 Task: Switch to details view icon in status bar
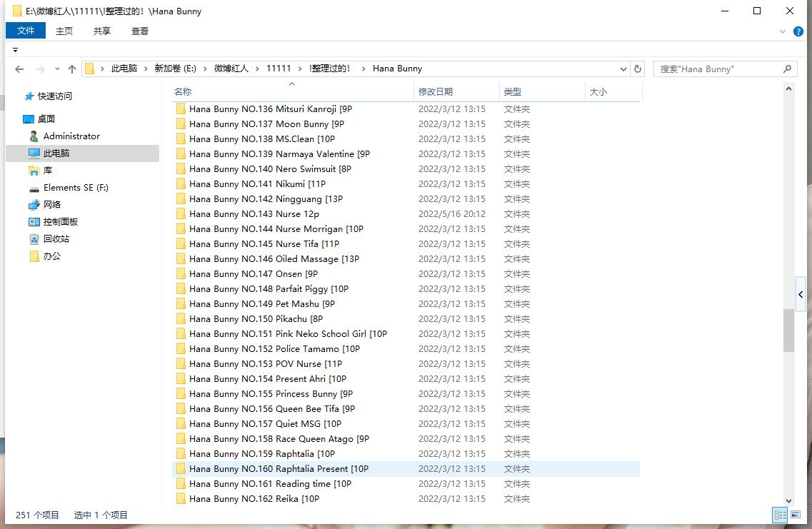780,515
